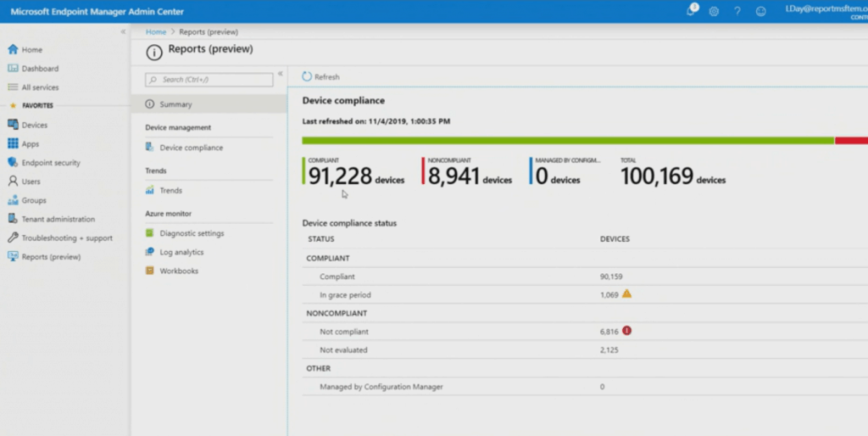The image size is (868, 436).
Task: Click the Diagnostic settings icon
Action: (x=149, y=233)
